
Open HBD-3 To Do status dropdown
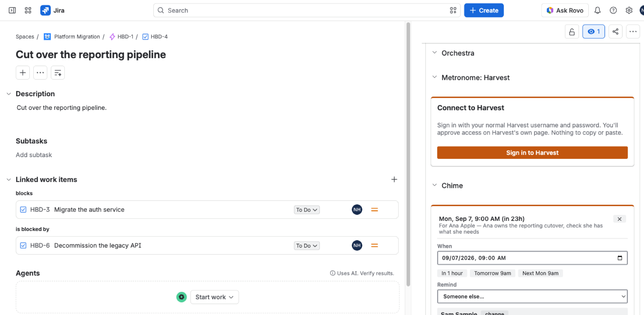[307, 210]
